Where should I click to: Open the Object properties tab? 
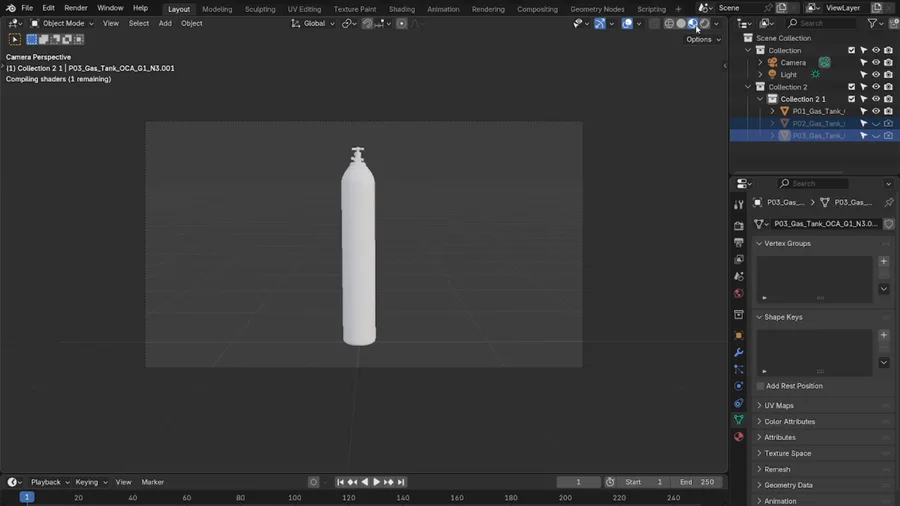pyautogui.click(x=739, y=336)
